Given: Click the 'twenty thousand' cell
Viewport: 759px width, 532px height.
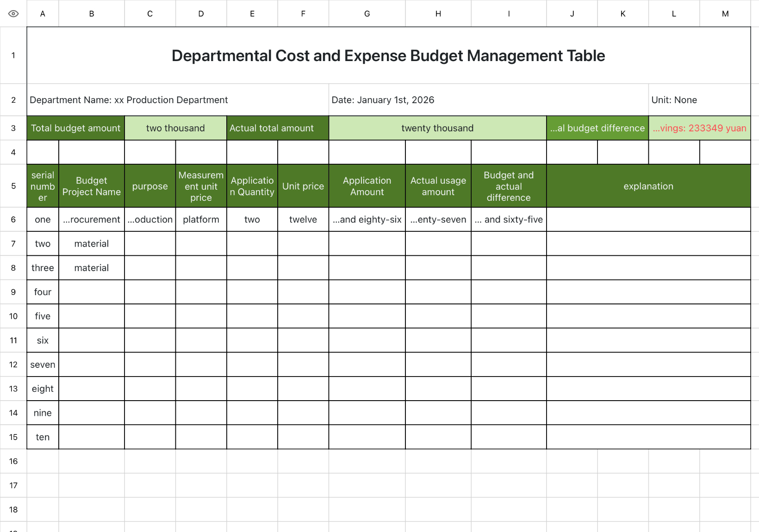Looking at the screenshot, I should pos(437,128).
